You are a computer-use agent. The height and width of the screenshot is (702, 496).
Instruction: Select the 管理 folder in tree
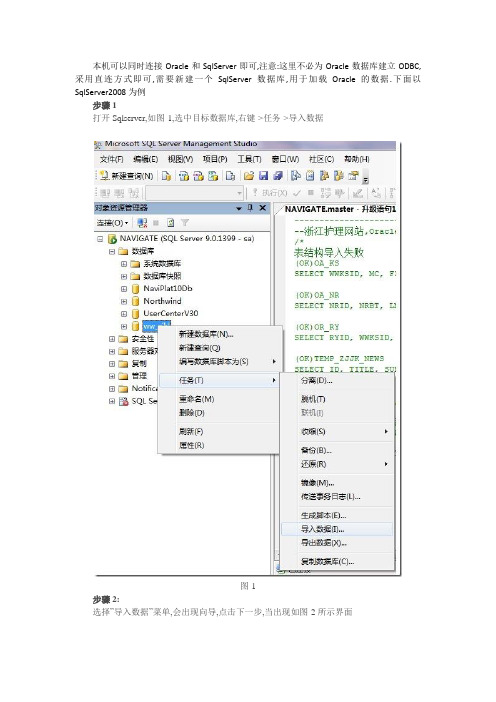(139, 376)
